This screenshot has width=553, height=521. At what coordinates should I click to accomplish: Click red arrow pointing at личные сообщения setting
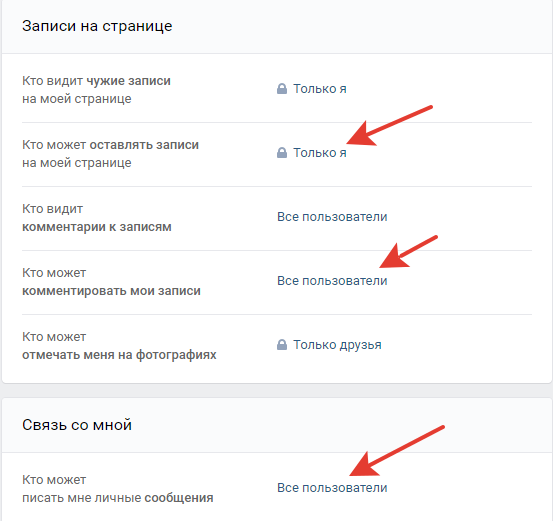(x=397, y=450)
